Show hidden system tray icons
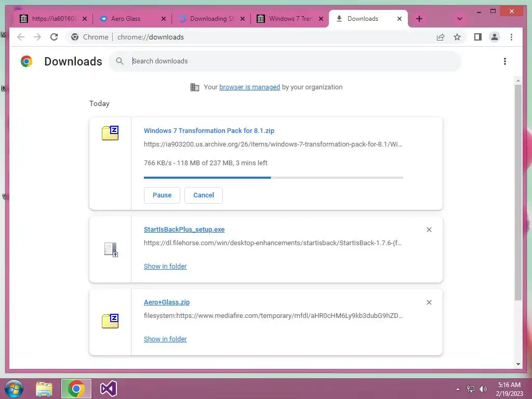Viewport: 532px width, 399px height. (458, 389)
